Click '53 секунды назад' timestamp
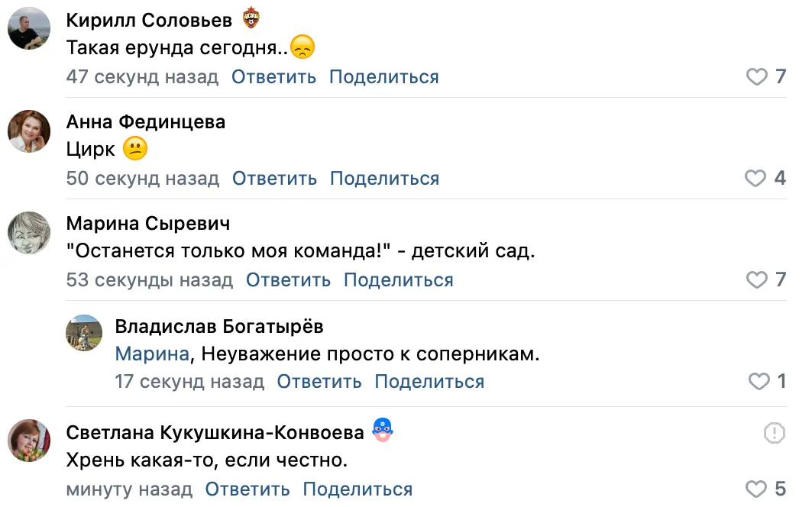This screenshot has width=812, height=507. pos(150,280)
